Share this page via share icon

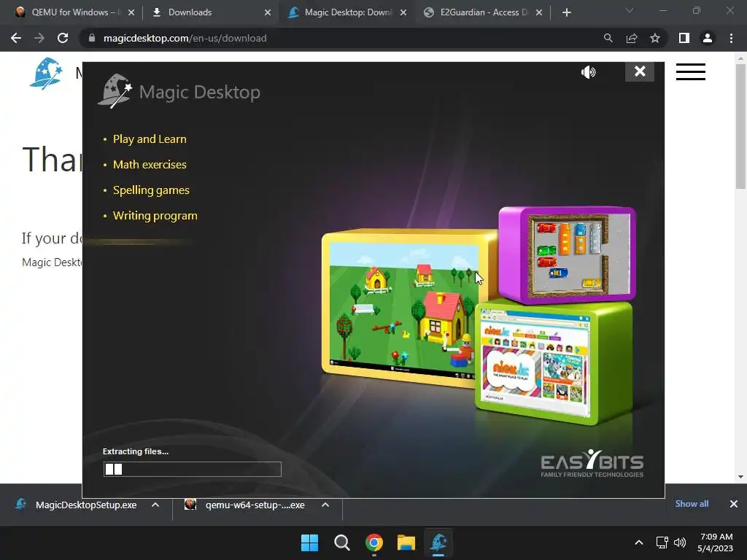coord(632,38)
